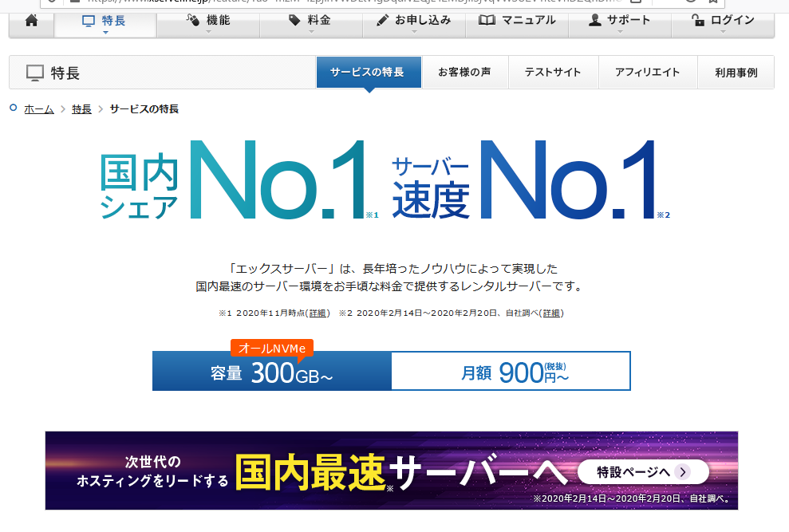Expand dropdown arrow under サポート
Screen dimensions: 789x532
(620, 32)
